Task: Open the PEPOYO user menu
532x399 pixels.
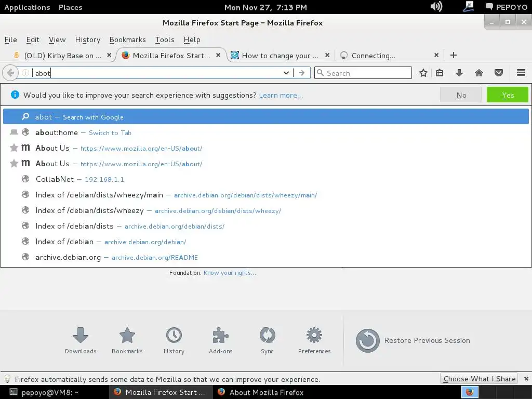Action: (506, 7)
